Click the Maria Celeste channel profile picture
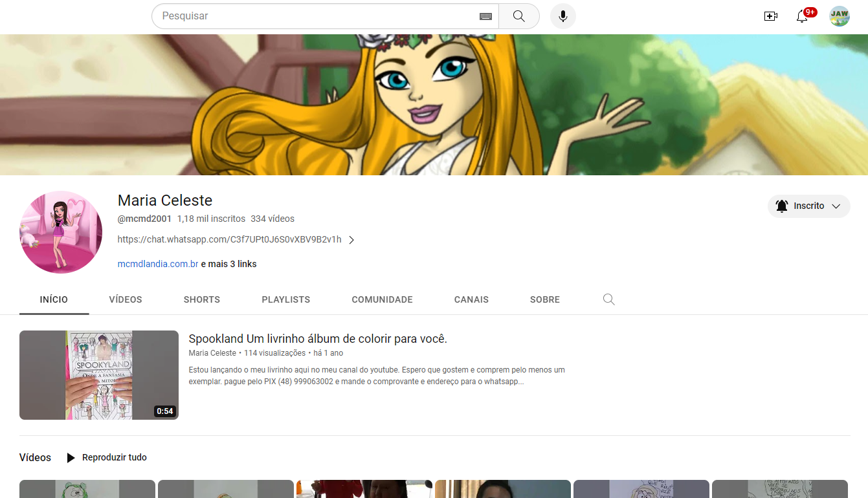Viewport: 868px width, 498px height. [61, 232]
